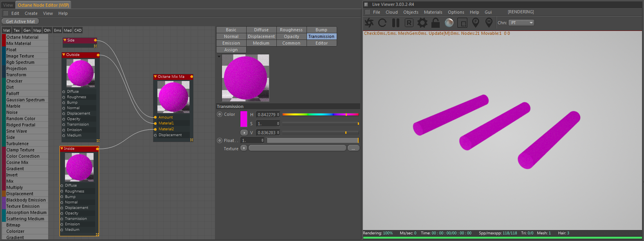
Task: Open the Node Editor Edit menu
Action: tap(15, 13)
